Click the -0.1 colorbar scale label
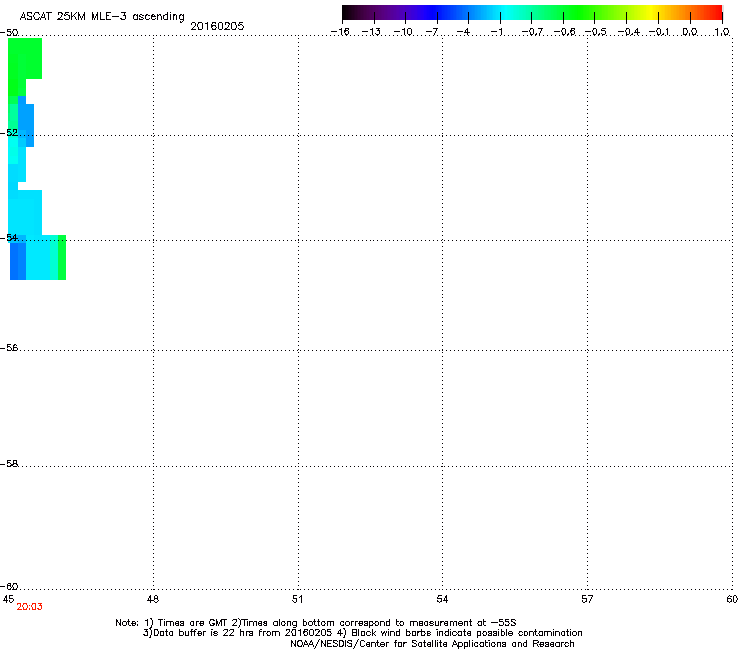Viewport: 740px width, 650px height. [659, 32]
